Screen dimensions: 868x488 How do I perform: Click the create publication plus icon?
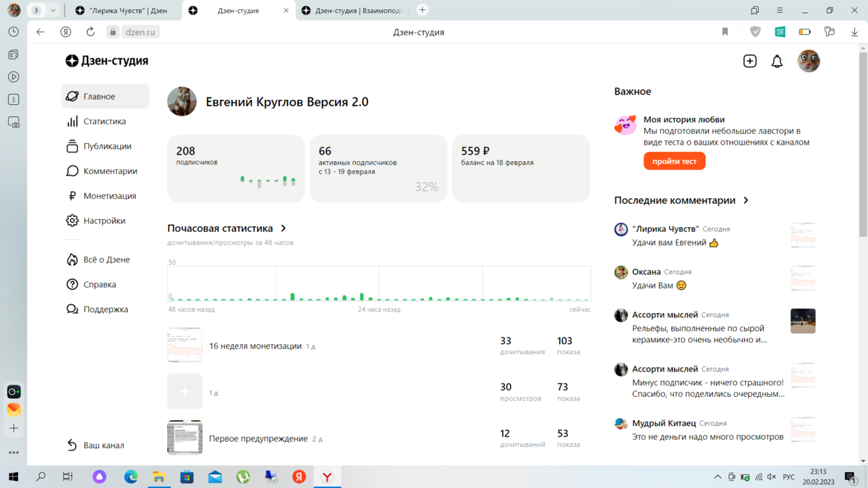pos(750,61)
